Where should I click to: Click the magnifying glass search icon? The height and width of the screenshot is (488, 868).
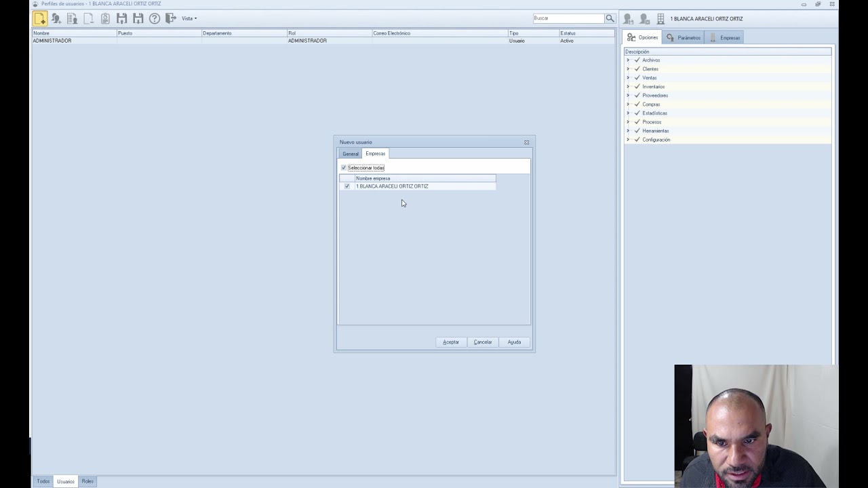610,18
